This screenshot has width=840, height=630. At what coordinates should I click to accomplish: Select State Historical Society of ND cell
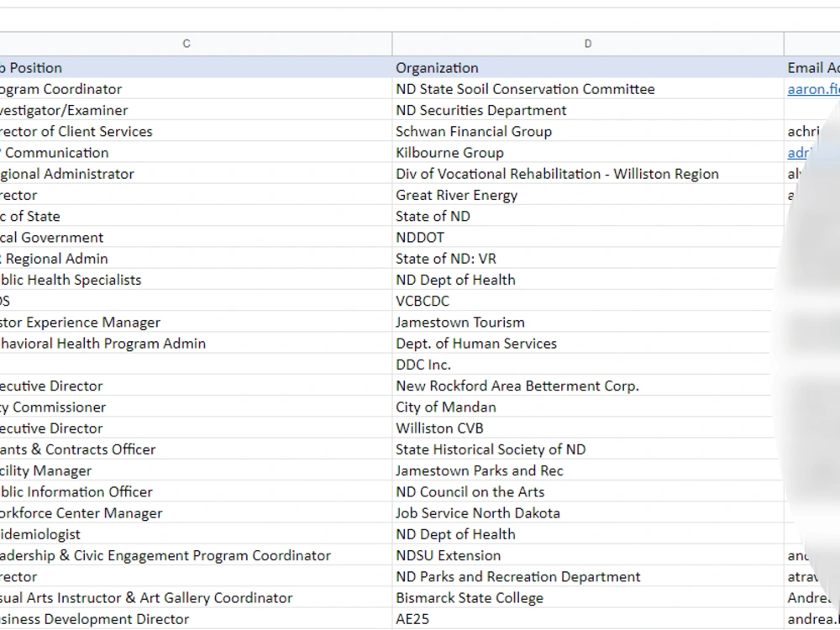[588, 449]
